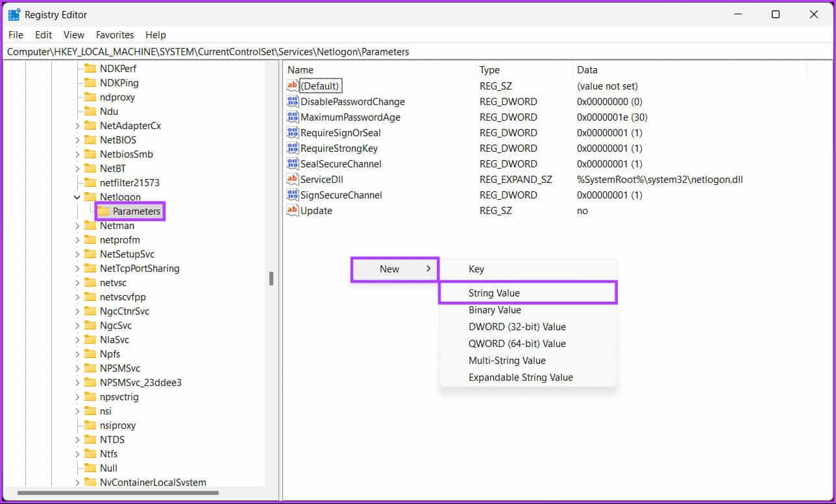
Task: Expand the NetBIOS tree node
Action: point(77,139)
